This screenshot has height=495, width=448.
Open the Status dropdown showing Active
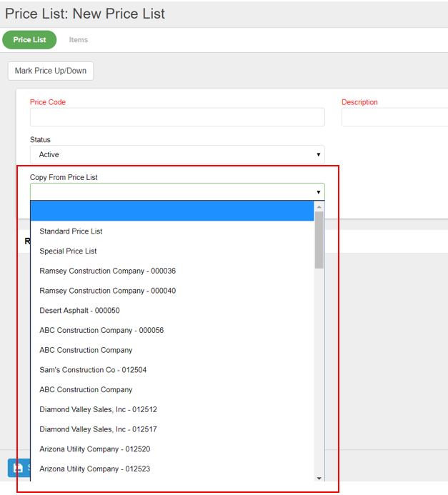177,155
